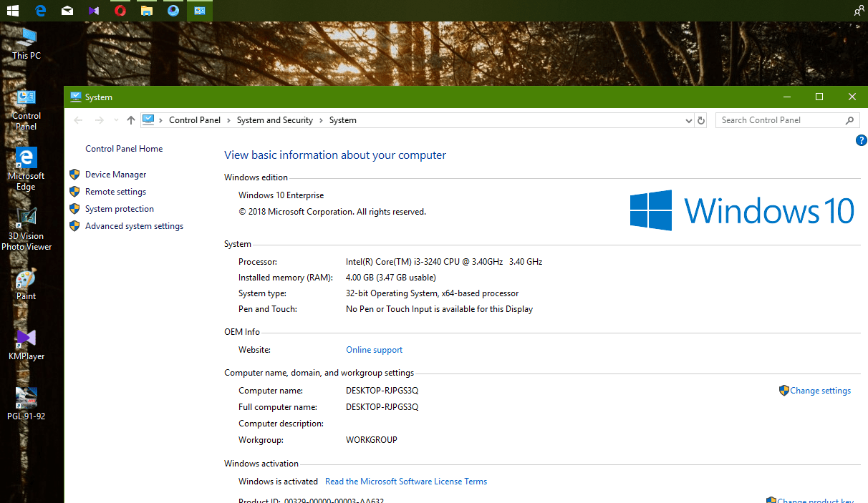868x503 pixels.
Task: Click the Windows 10 Enterprise text
Action: coord(281,195)
